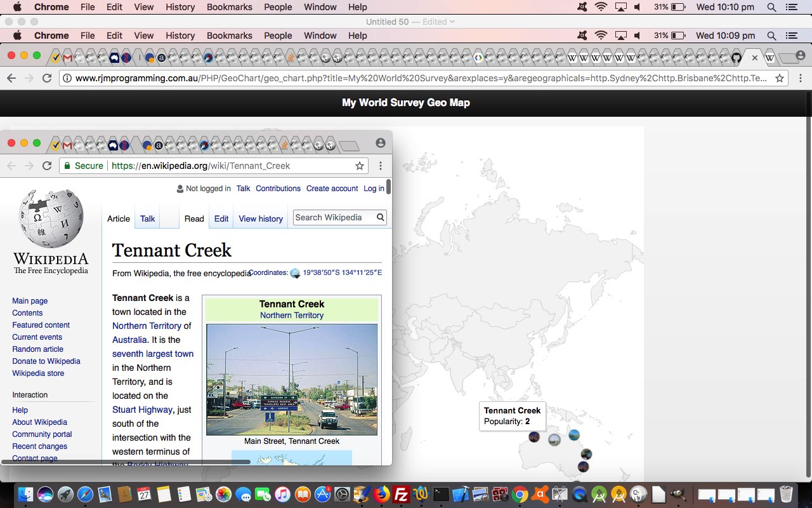
Task: Bookmark geo chart page with star
Action: 779,78
